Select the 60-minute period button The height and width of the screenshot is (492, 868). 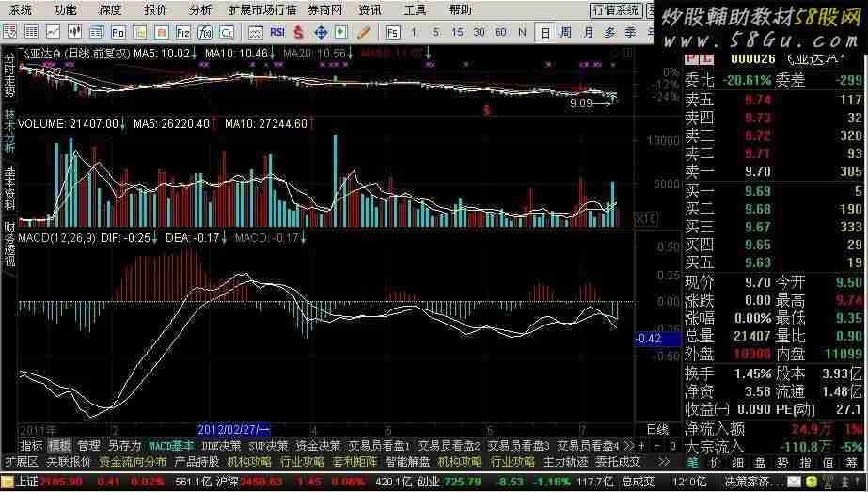(500, 32)
